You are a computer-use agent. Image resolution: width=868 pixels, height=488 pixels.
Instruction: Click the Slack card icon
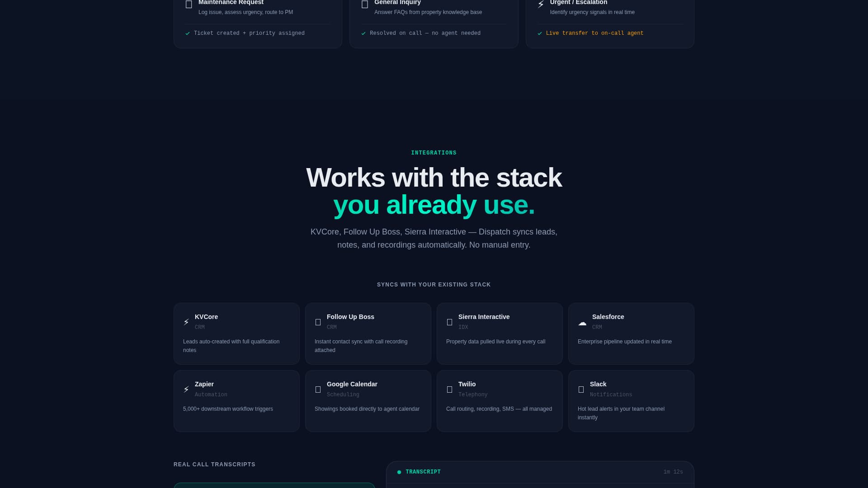coord(581,389)
